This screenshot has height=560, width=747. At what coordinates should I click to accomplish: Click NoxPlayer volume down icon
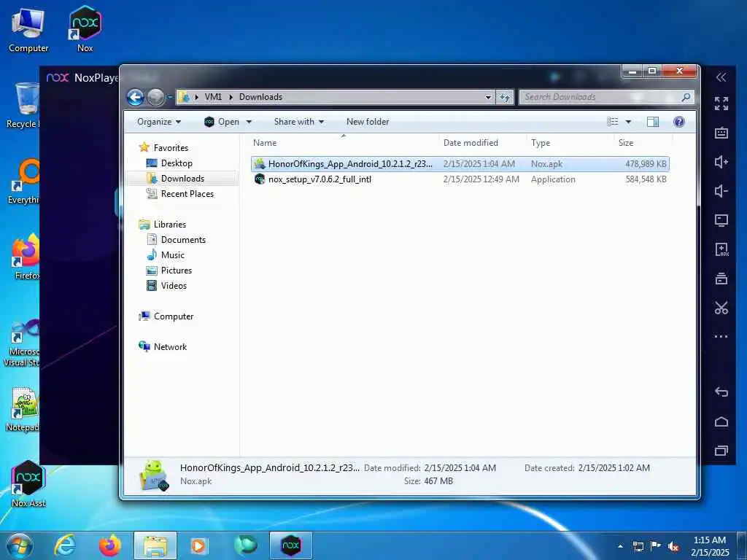721,191
